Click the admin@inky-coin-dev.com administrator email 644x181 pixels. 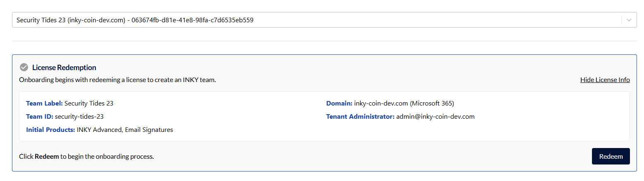(x=435, y=117)
